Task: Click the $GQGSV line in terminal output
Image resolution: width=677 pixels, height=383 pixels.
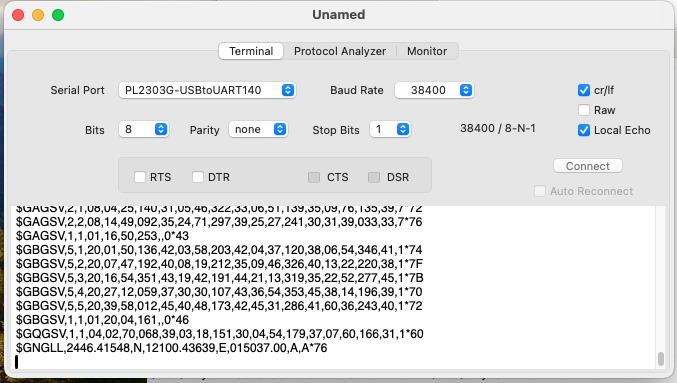Action: pos(219,334)
